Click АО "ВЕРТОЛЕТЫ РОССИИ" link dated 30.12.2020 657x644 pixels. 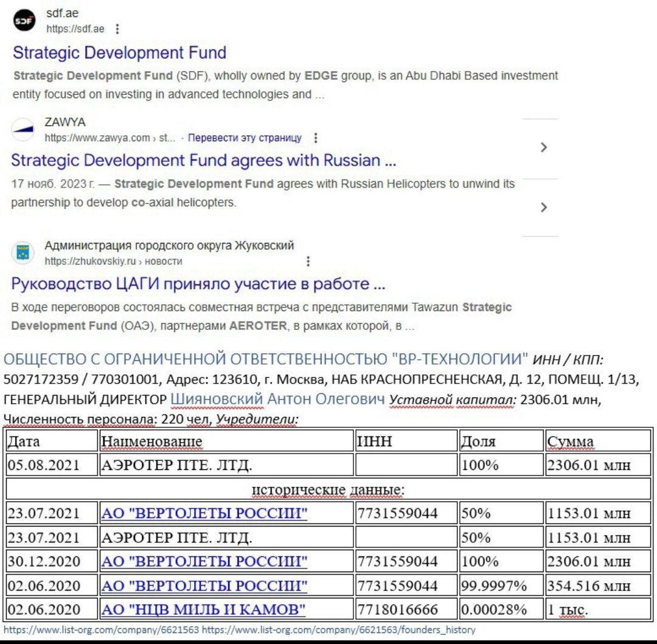(x=204, y=561)
